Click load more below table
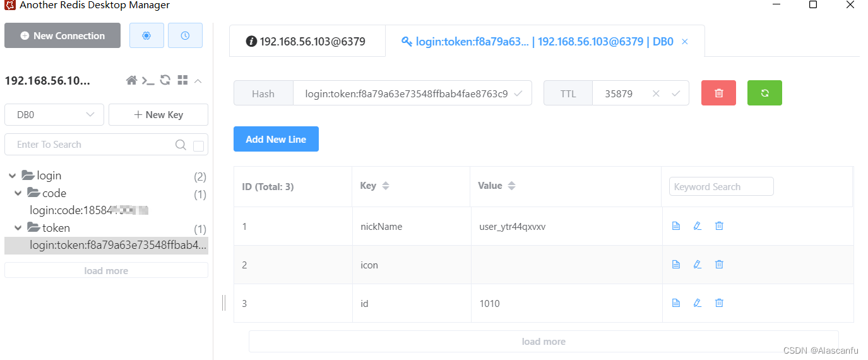This screenshot has width=868, height=360. point(544,342)
